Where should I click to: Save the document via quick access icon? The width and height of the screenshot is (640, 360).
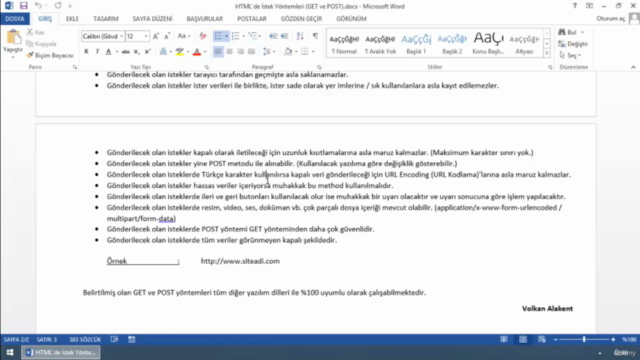(23, 6)
